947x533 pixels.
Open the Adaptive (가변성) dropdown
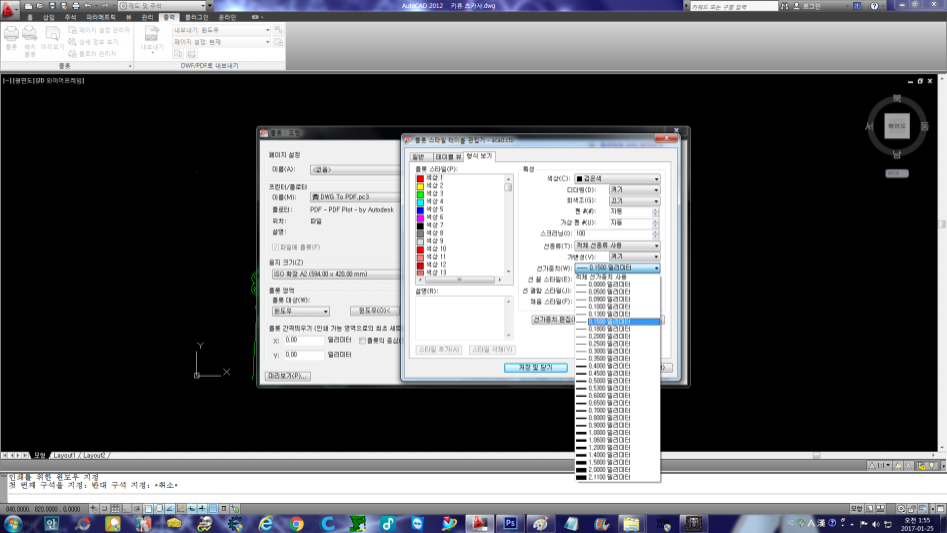[x=634, y=257]
